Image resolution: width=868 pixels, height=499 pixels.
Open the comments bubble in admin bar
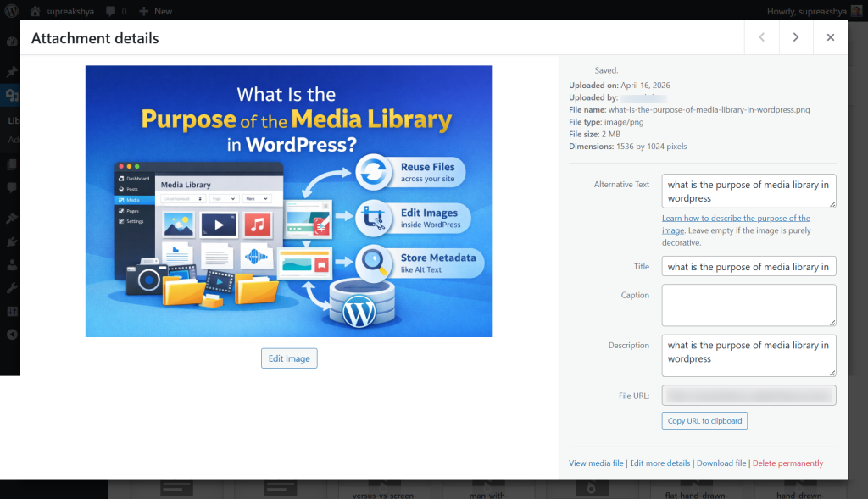pyautogui.click(x=114, y=11)
